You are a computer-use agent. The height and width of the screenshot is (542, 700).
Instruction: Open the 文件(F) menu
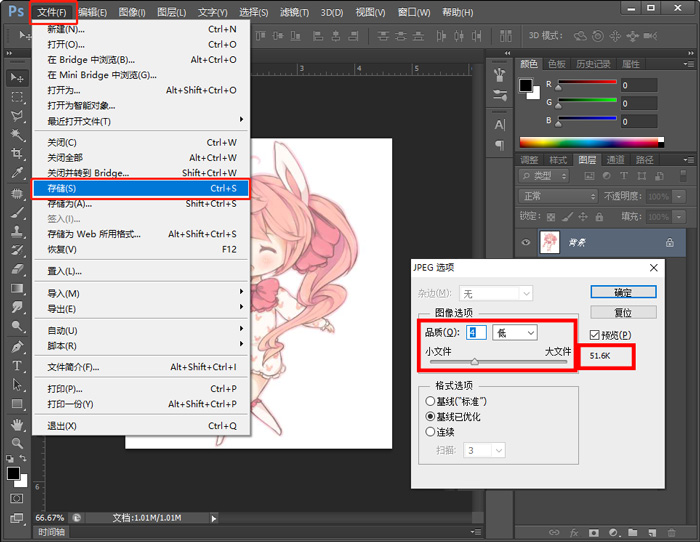pos(53,12)
